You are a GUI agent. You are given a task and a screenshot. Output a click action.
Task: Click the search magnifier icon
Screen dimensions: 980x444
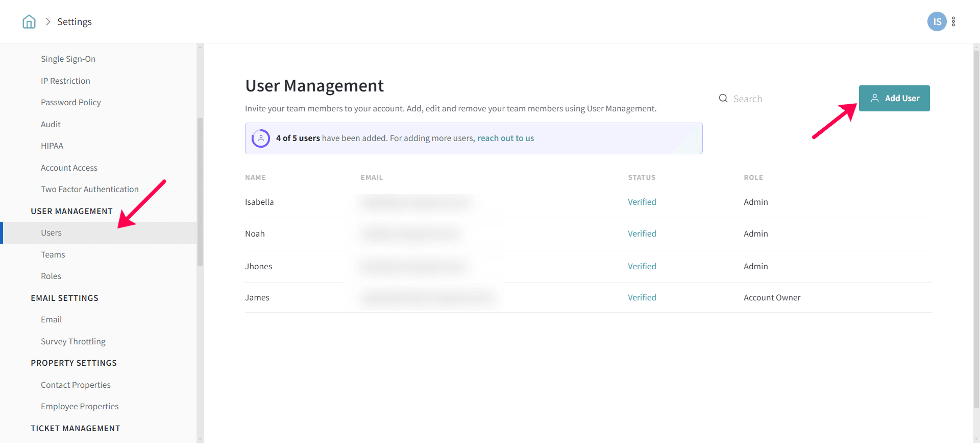click(x=723, y=99)
